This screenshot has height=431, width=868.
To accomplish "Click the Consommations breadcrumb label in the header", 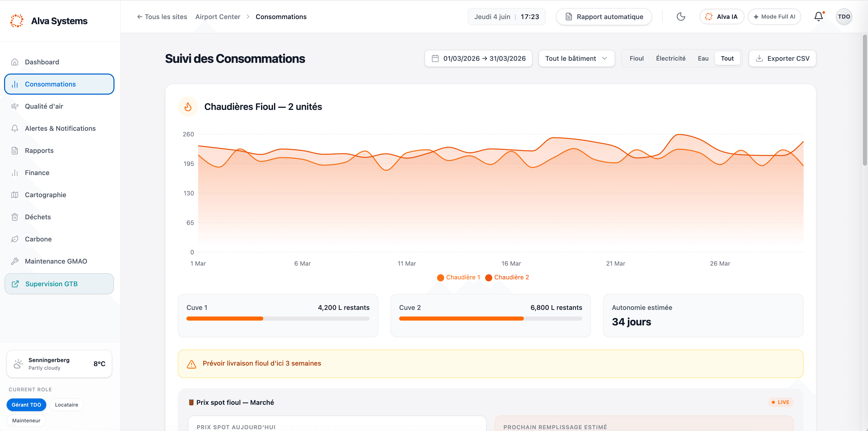I will pyautogui.click(x=281, y=17).
